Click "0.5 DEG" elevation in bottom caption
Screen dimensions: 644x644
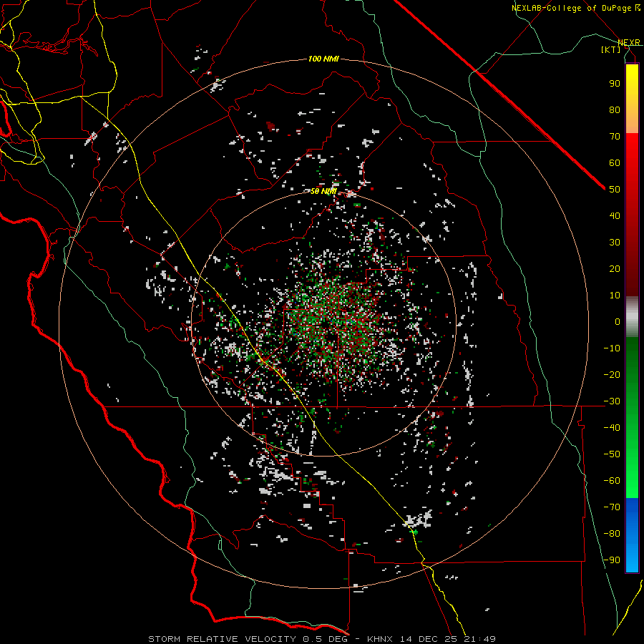tap(325, 639)
